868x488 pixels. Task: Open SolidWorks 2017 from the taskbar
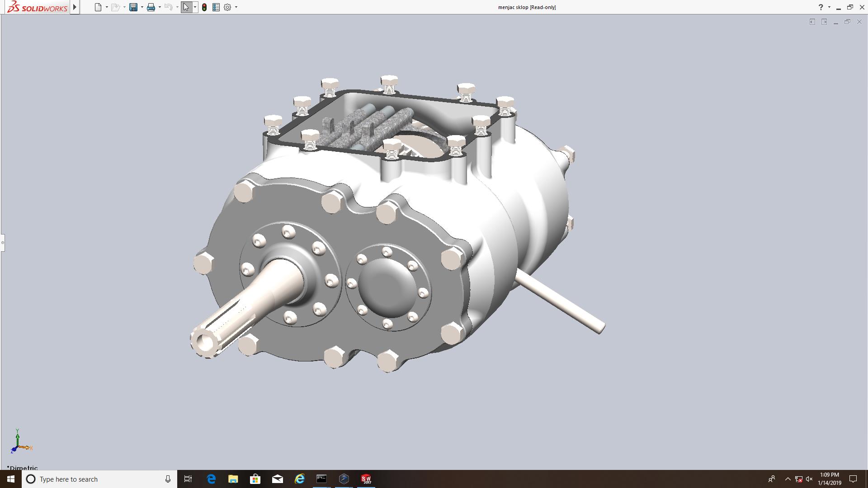[x=366, y=479]
